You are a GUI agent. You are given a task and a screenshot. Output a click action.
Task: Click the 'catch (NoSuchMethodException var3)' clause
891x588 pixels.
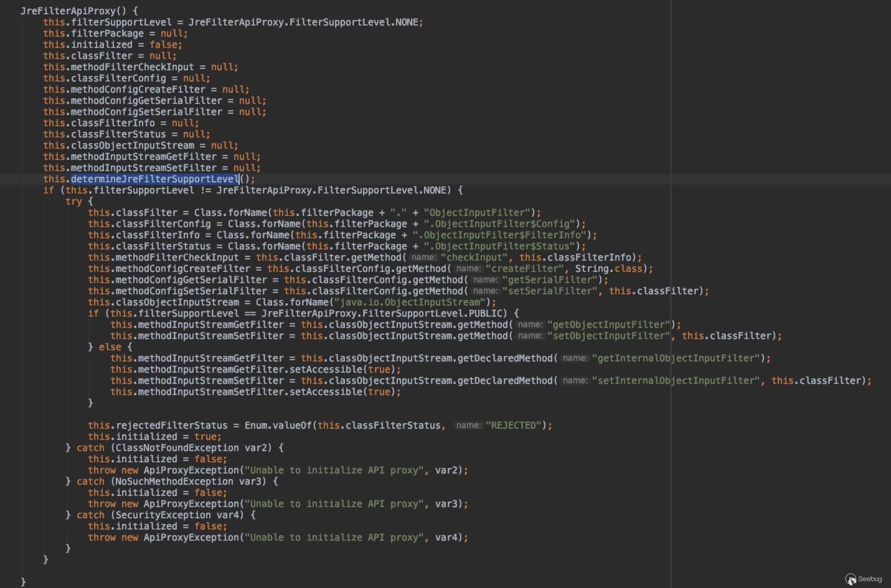pos(177,482)
